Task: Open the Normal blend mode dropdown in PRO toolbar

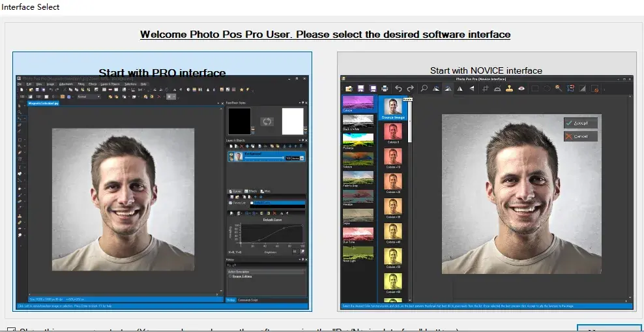Action: coord(89,97)
